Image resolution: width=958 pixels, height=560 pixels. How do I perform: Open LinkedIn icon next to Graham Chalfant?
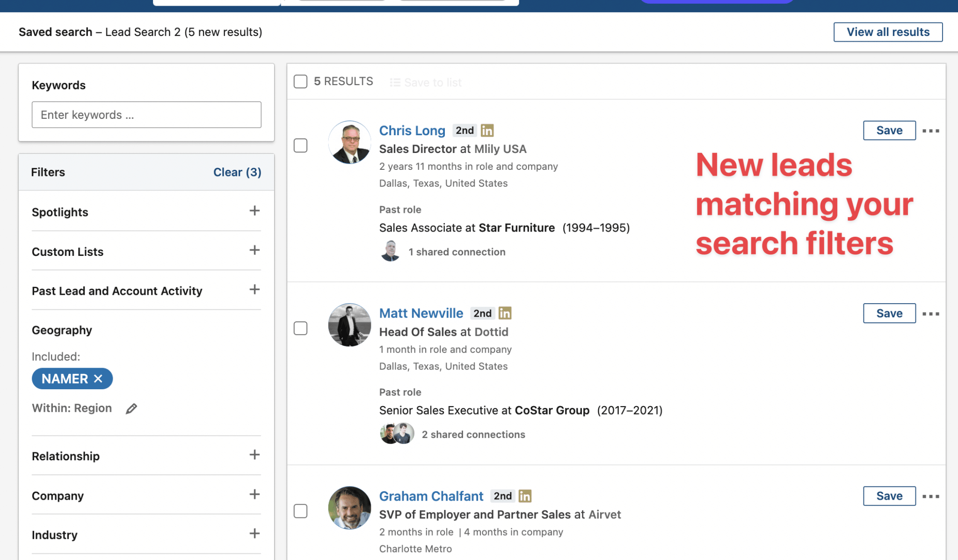(x=525, y=496)
